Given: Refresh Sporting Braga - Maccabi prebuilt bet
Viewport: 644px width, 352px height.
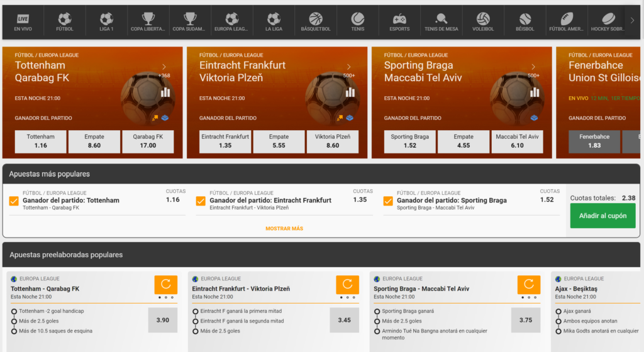Looking at the screenshot, I should [x=529, y=284].
